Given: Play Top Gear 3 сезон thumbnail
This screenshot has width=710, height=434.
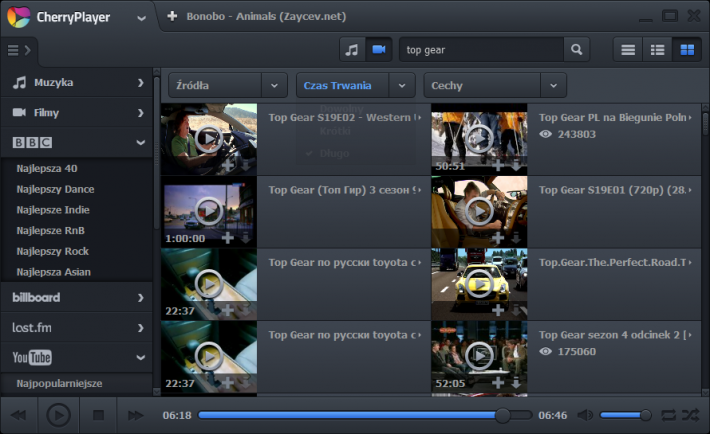Looking at the screenshot, I should 209,211.
